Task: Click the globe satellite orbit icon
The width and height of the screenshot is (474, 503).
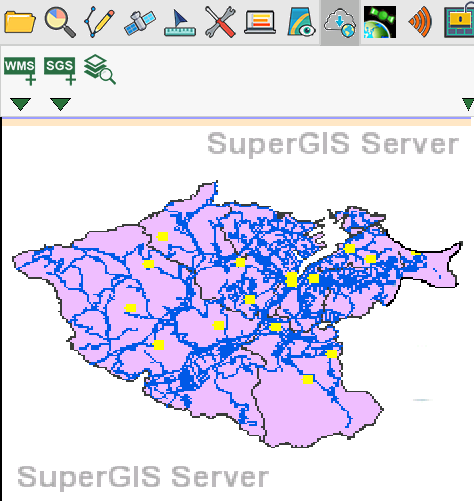Action: point(380,22)
